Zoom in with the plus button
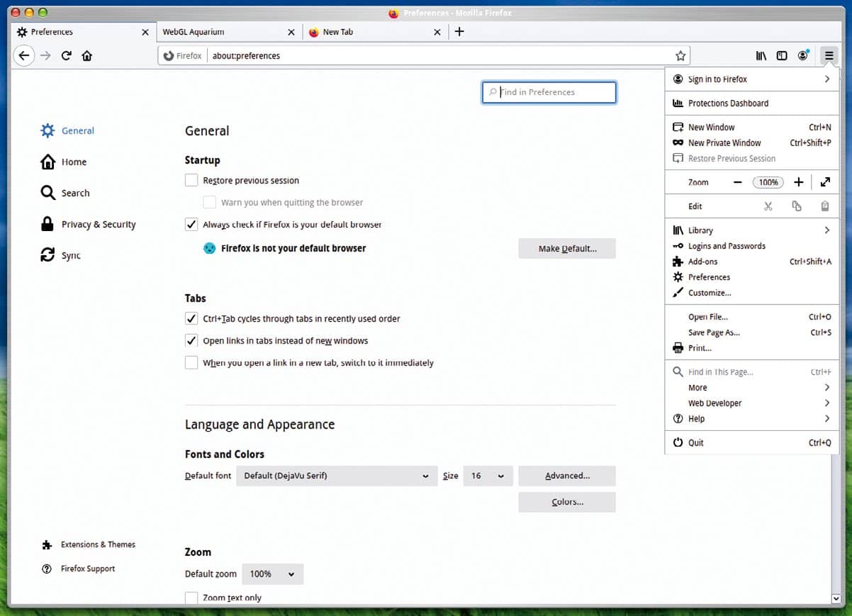This screenshot has width=852, height=616. (x=799, y=182)
